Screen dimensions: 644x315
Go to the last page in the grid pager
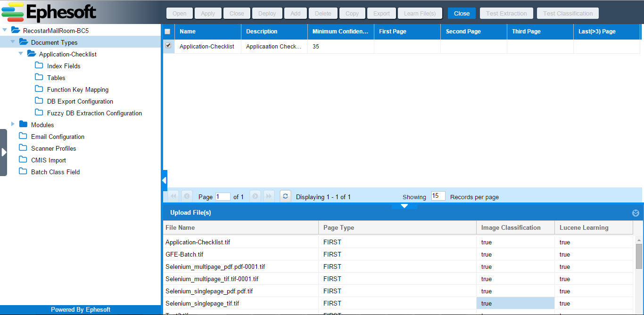(269, 196)
